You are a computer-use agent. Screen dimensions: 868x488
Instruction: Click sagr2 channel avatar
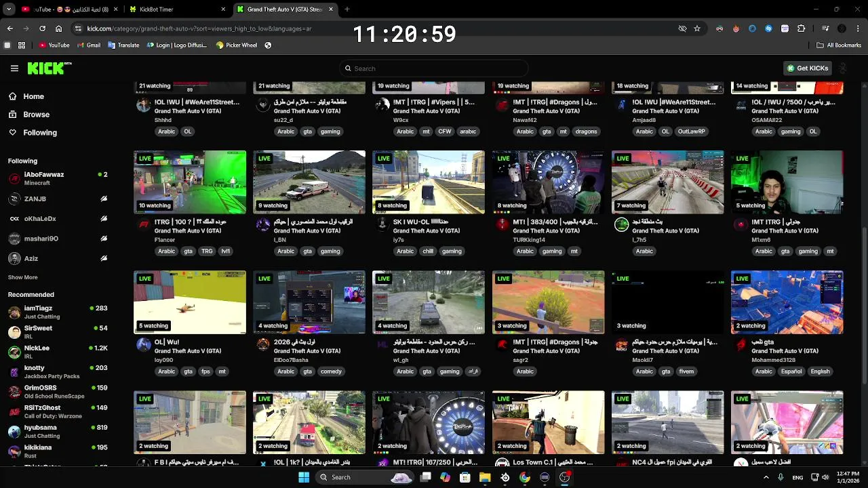pos(502,345)
